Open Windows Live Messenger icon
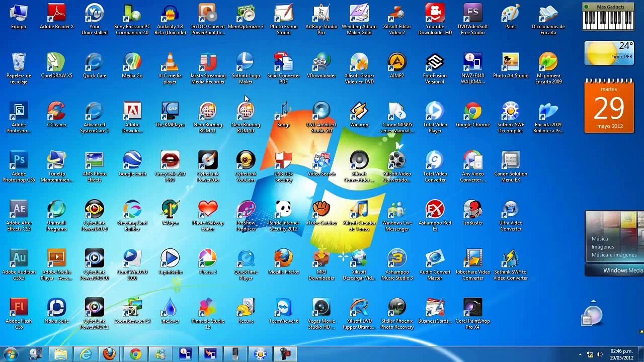Viewport: 644px width, 362px height. pyautogui.click(x=397, y=216)
